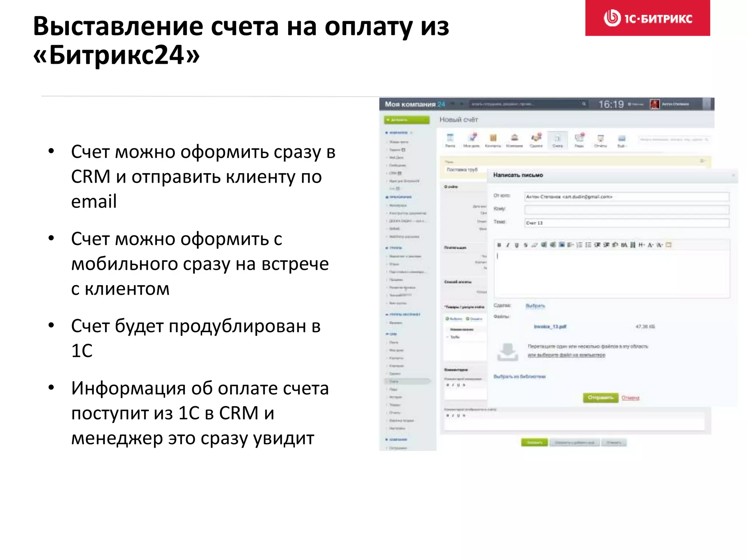Open Мои дела icon in CRM menu

pyautogui.click(x=472, y=140)
